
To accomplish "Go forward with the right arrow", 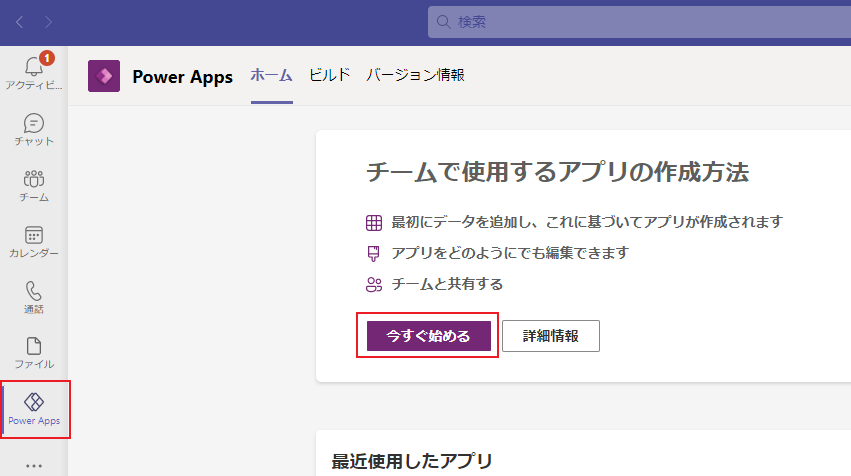I will pos(48,22).
